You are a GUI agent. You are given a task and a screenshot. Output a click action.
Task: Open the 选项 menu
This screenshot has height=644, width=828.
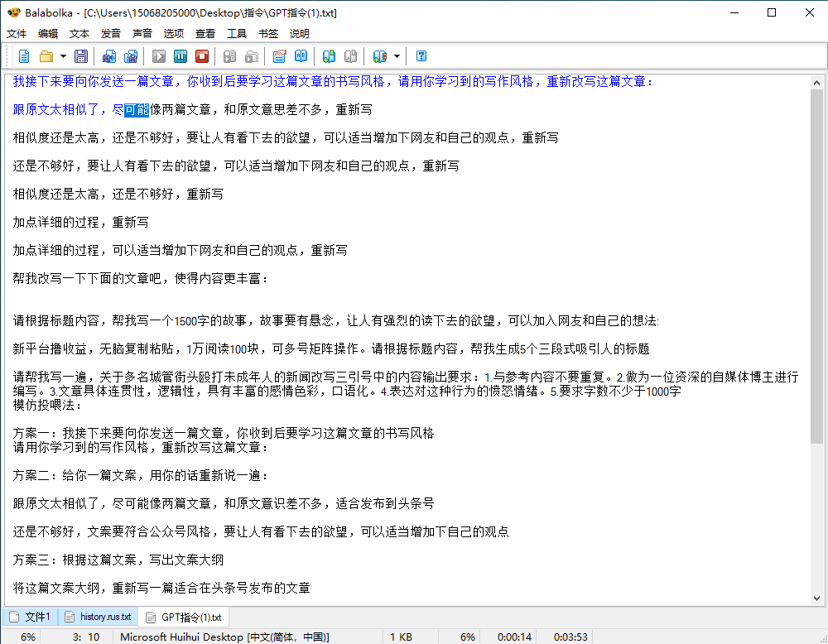pos(175,33)
